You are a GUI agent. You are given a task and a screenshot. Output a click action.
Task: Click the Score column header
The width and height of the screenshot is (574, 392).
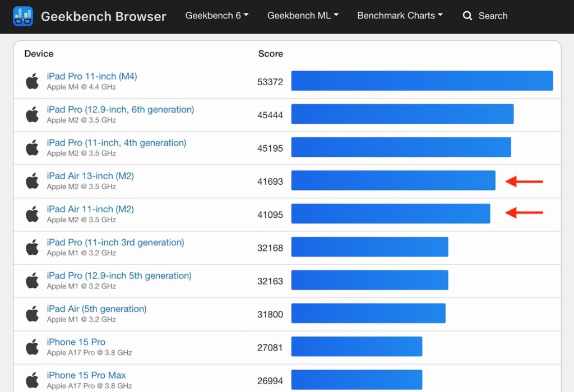point(271,54)
